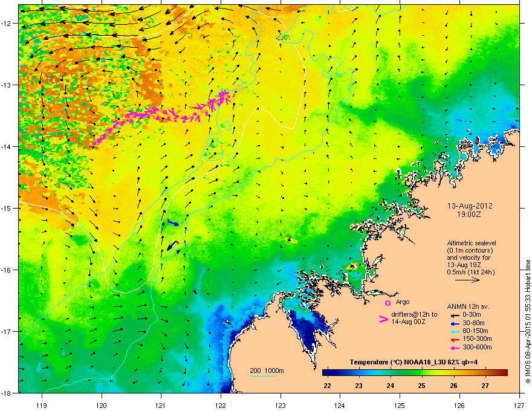Viewport: 532px width, 411px height.
Task: Click the longitude axis label 120
Action: pos(102,406)
